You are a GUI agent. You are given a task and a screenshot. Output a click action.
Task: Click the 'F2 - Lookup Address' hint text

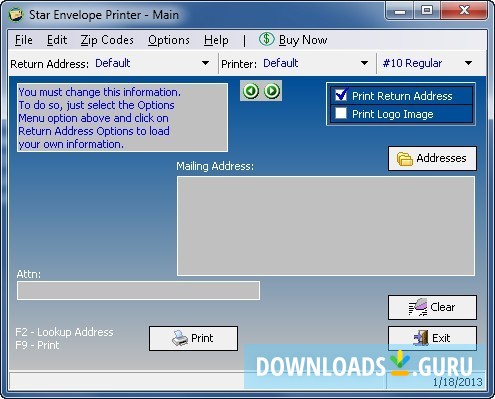point(64,332)
